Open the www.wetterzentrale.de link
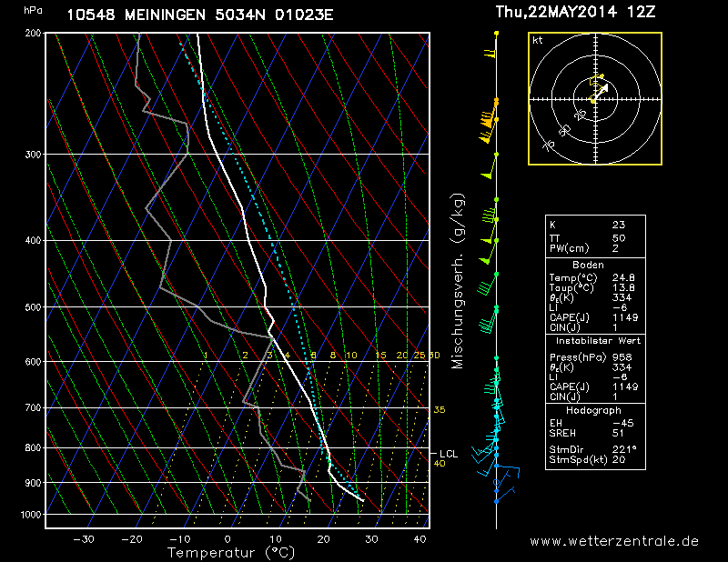Viewport: 728px width, 562px height. 614,541
